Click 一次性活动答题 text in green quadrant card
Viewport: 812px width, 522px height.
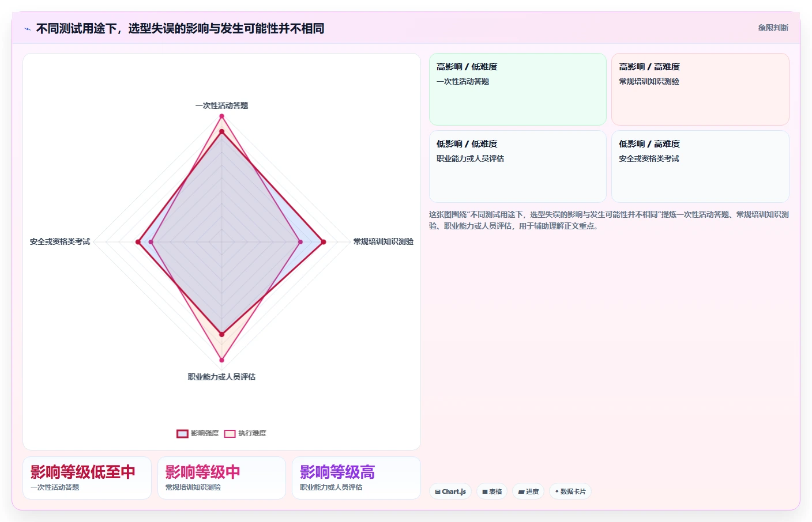[463, 81]
